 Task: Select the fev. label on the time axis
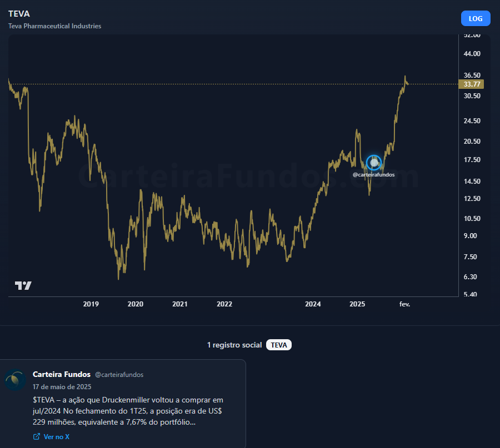[405, 304]
